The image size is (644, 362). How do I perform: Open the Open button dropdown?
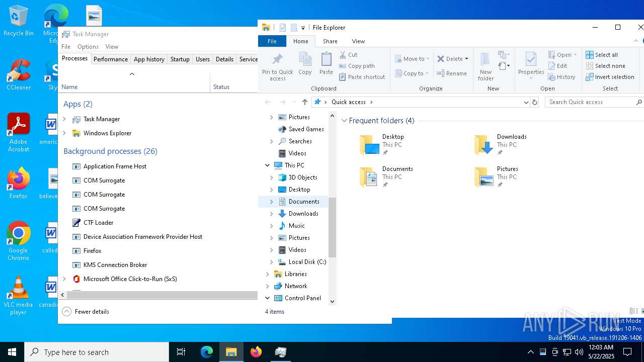pyautogui.click(x=575, y=55)
